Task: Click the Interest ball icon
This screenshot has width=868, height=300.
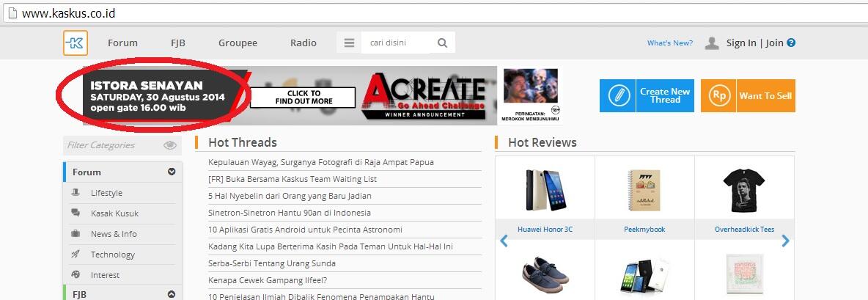Action: 76,274
